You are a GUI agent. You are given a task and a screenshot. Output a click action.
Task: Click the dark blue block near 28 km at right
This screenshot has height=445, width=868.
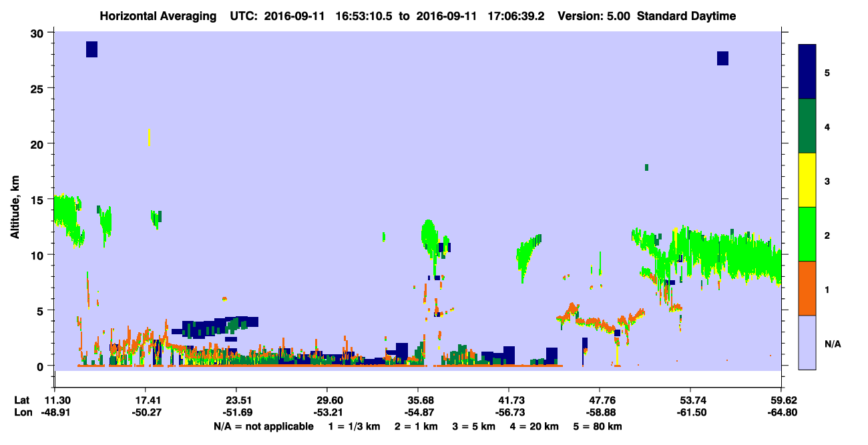click(x=722, y=58)
